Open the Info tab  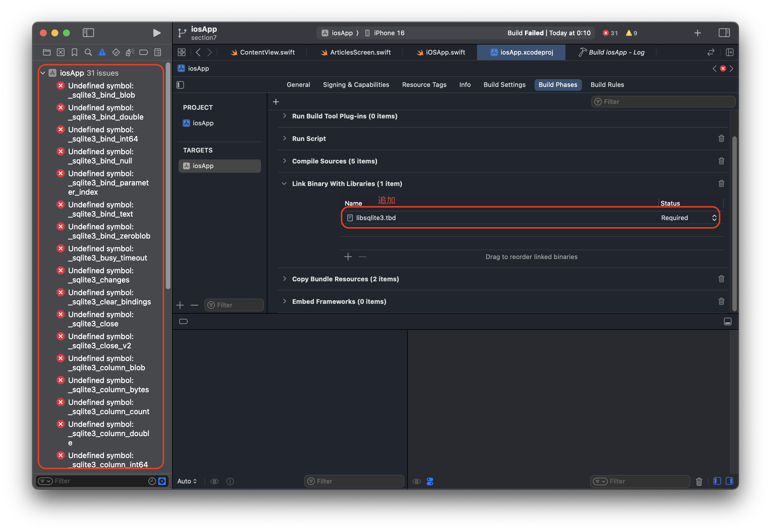[x=465, y=85]
